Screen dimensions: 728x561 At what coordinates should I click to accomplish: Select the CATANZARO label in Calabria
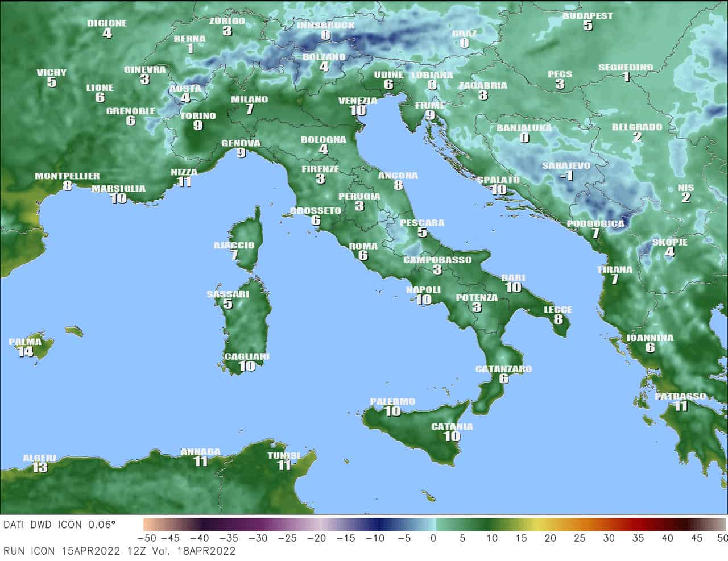(503, 369)
